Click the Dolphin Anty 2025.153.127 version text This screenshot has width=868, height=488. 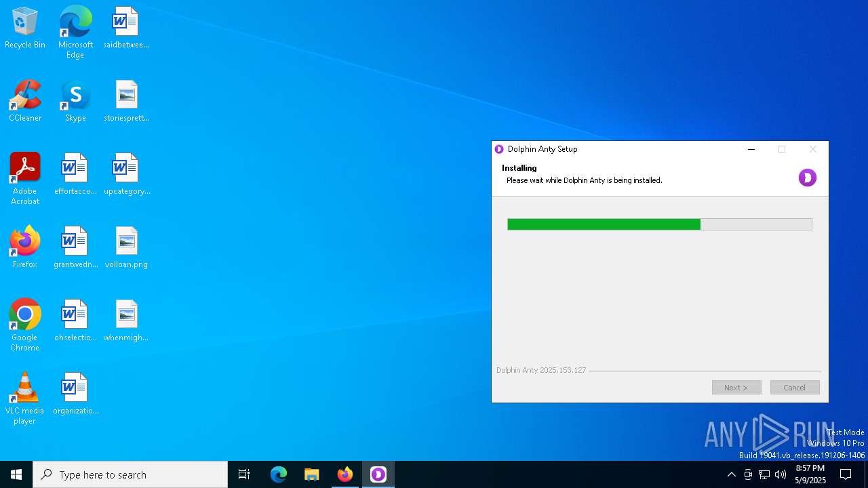[x=541, y=370]
